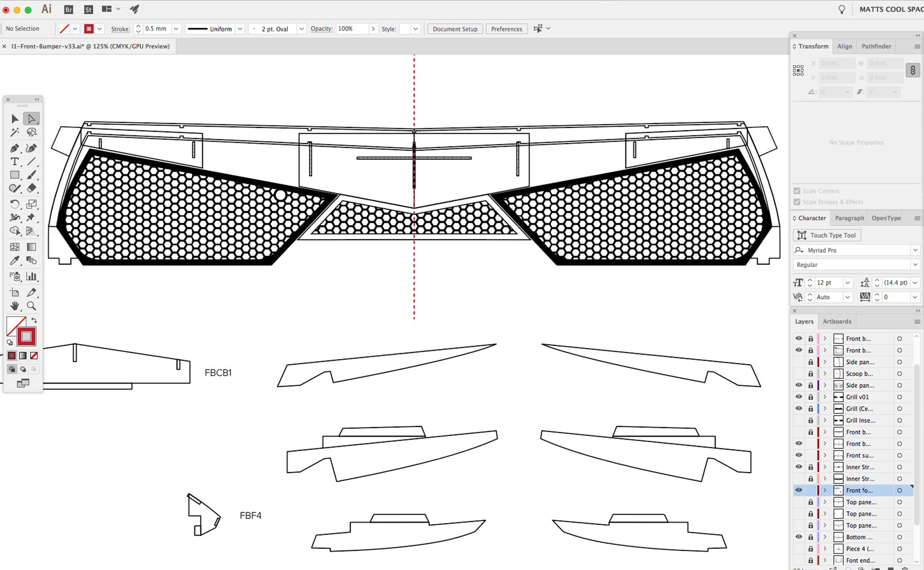The width and height of the screenshot is (924, 570).
Task: Activate the Pen tool
Action: (x=14, y=148)
